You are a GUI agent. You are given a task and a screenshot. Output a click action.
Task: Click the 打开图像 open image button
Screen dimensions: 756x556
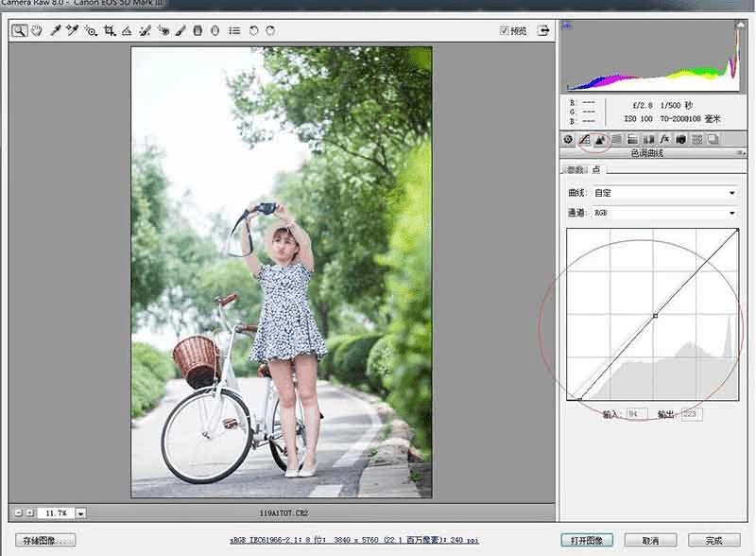587,540
